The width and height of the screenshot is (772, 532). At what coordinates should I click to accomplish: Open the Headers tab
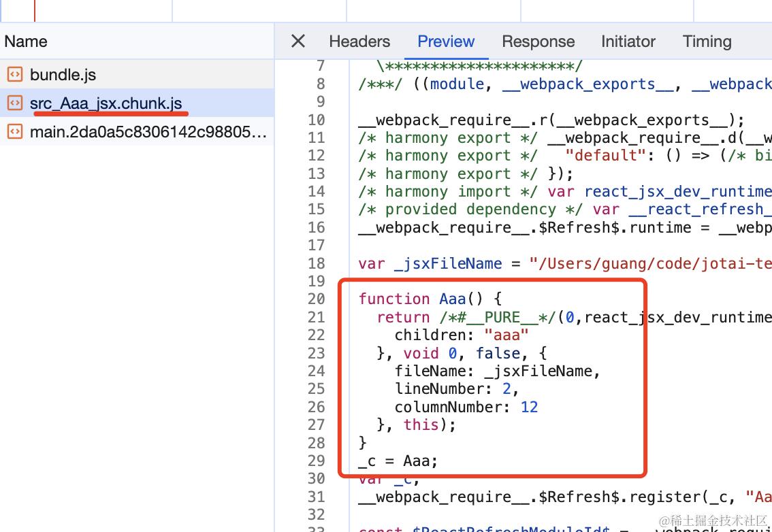[x=359, y=41]
